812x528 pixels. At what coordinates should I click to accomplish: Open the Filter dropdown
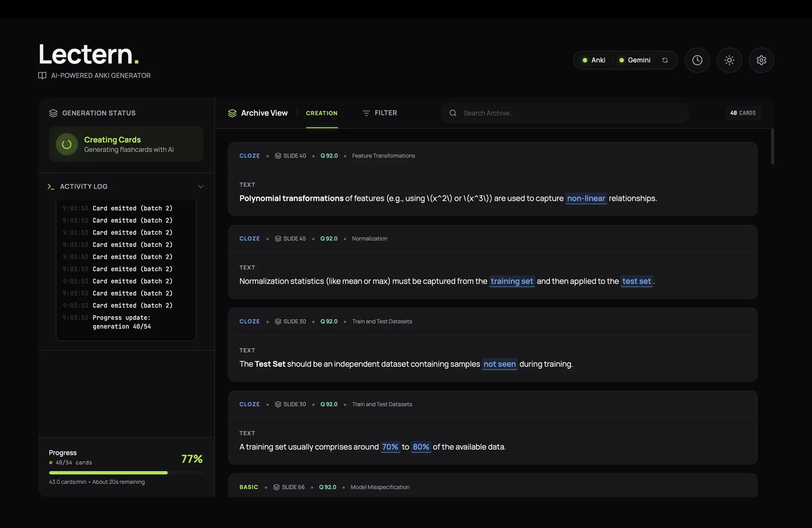click(380, 113)
